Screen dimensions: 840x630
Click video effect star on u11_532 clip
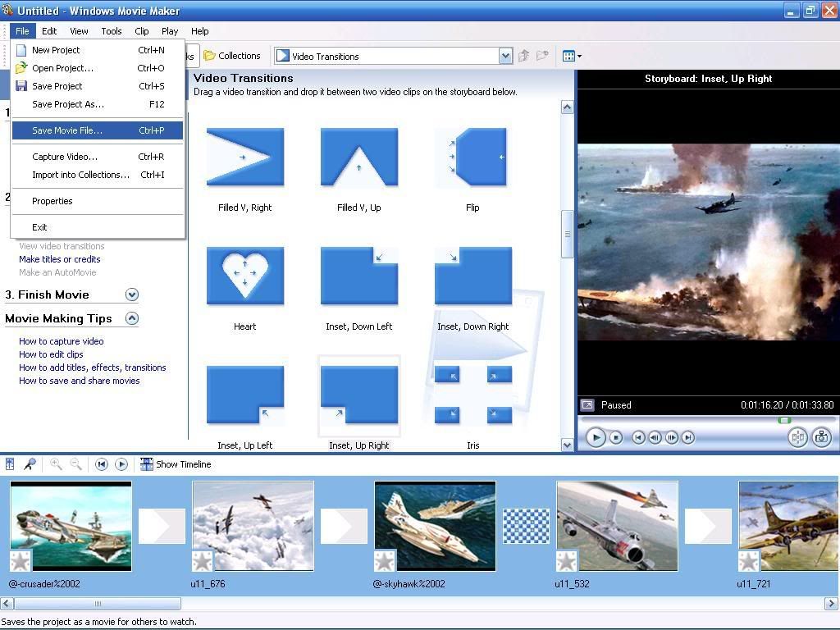coord(566,561)
